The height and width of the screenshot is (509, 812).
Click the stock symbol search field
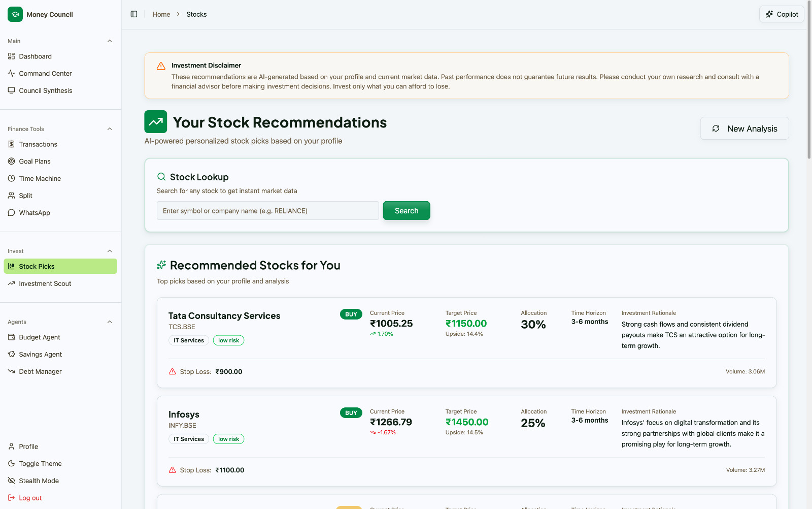tap(268, 211)
